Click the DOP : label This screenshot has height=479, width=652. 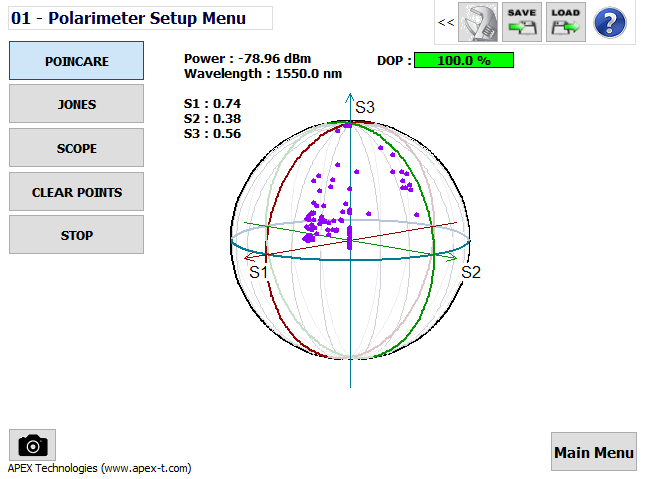(394, 61)
